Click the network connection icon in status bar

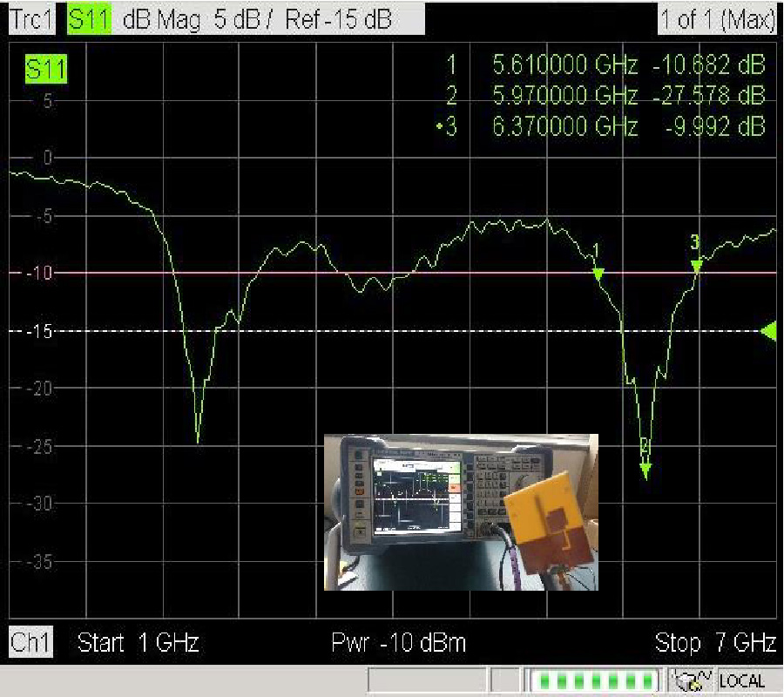(x=693, y=680)
